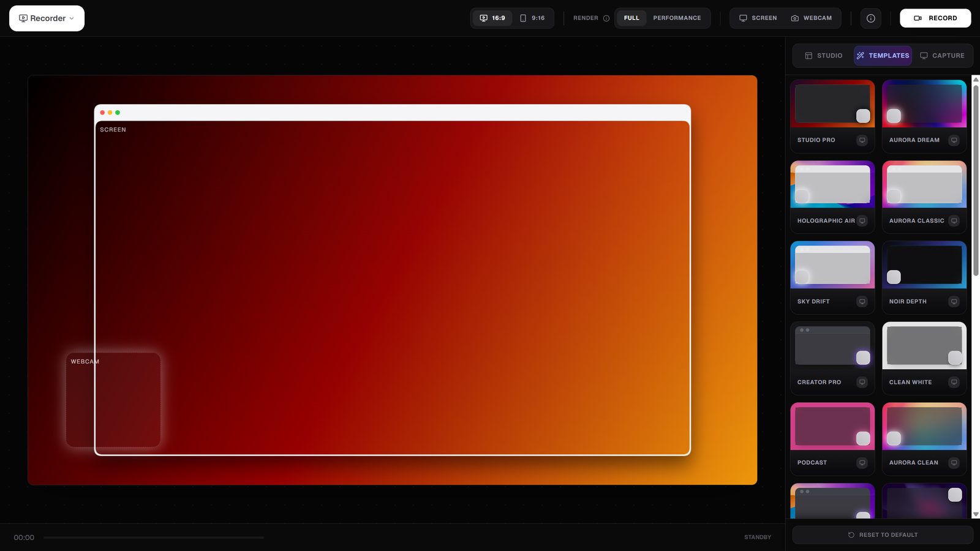Click the monitor icon on Aurora Dream card

(x=954, y=140)
